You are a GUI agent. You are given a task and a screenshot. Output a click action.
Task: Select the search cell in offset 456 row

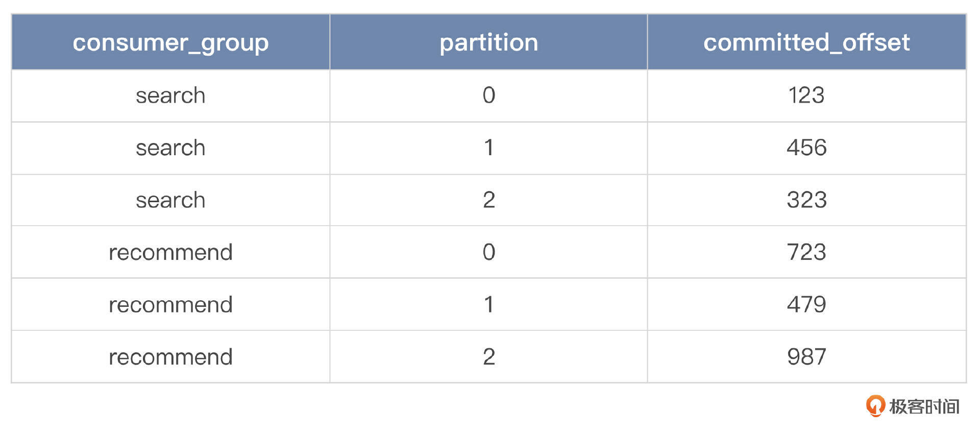[x=170, y=148]
